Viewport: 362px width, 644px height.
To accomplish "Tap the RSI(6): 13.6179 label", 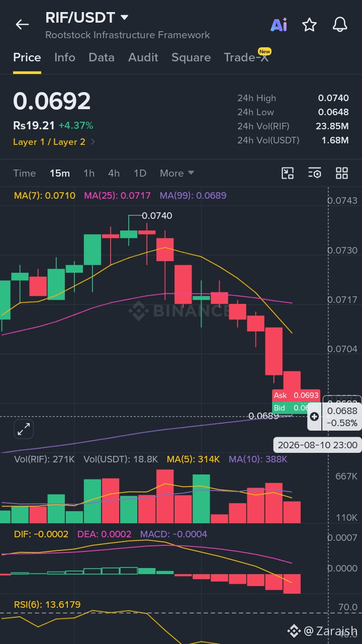I will pyautogui.click(x=47, y=604).
